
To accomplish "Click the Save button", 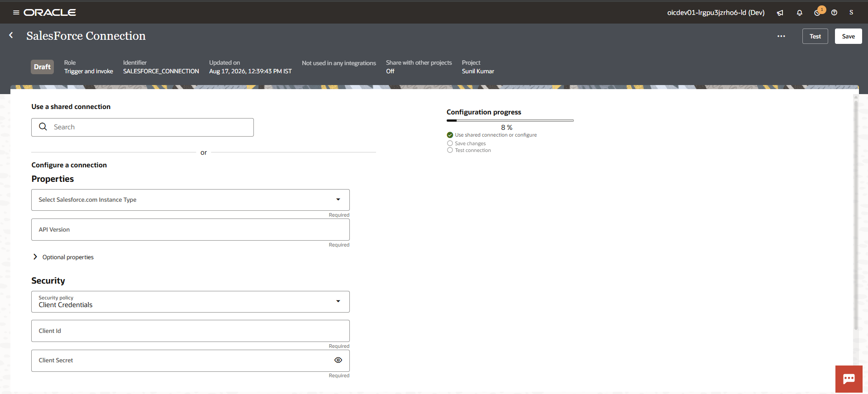I will (x=848, y=36).
